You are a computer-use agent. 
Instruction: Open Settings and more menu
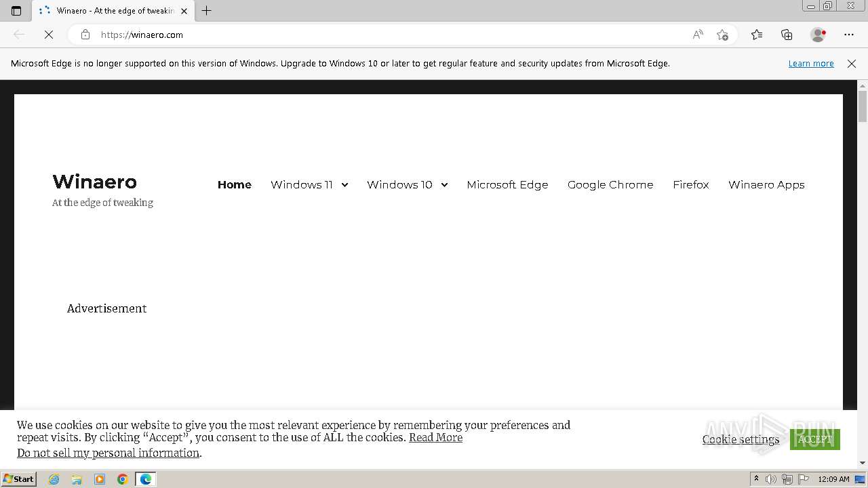tap(849, 35)
